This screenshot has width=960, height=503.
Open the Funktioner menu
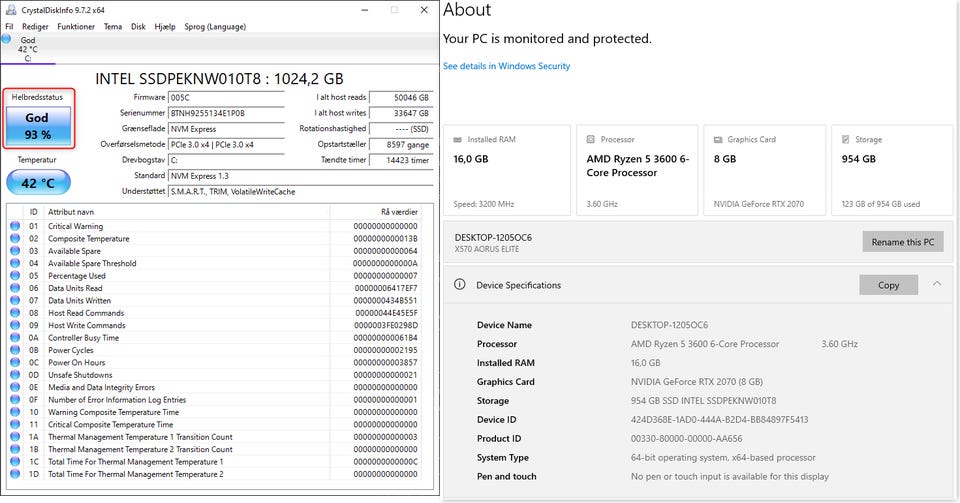(76, 27)
